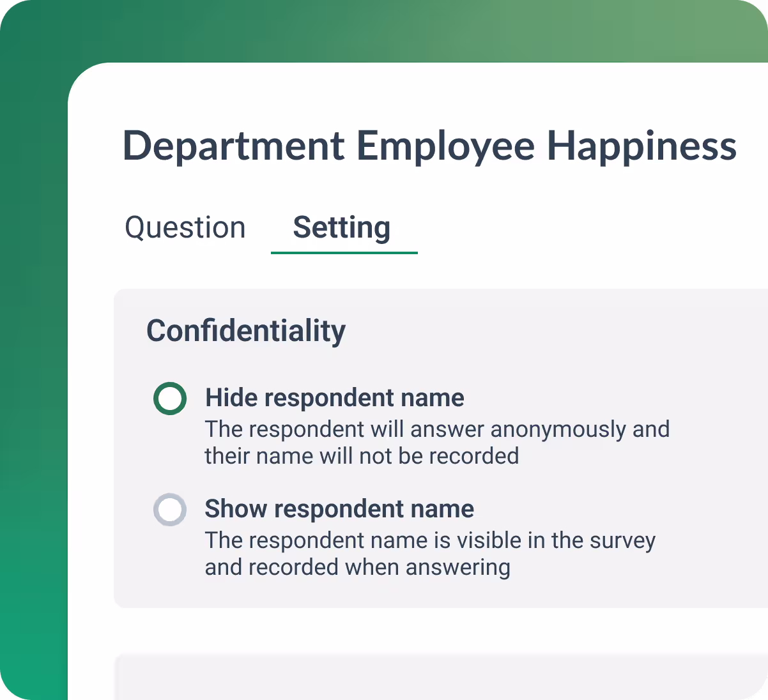The image size is (768, 700).
Task: Click the anonymous answer description text
Action: [436, 429]
